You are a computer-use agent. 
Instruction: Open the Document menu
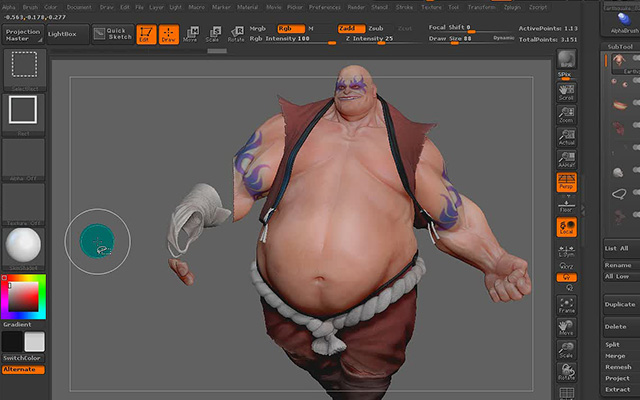79,7
